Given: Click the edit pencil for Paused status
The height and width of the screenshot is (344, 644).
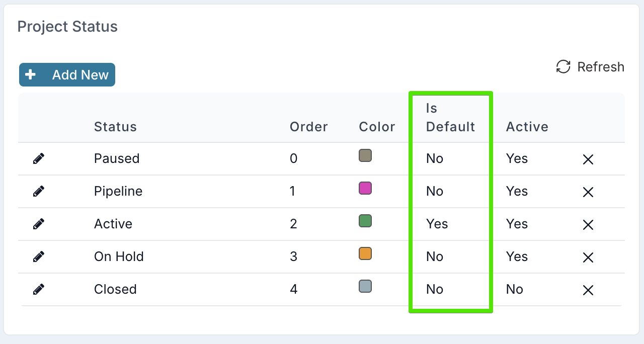Looking at the screenshot, I should click(39, 159).
